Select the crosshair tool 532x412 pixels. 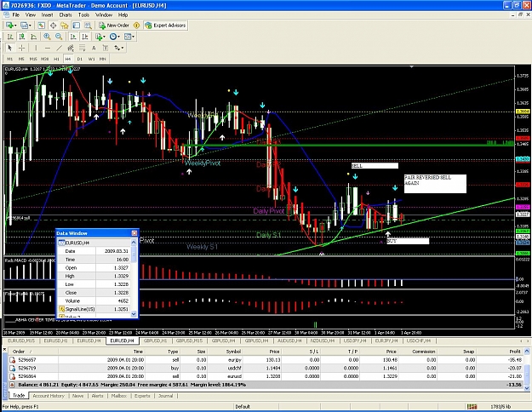[22, 48]
